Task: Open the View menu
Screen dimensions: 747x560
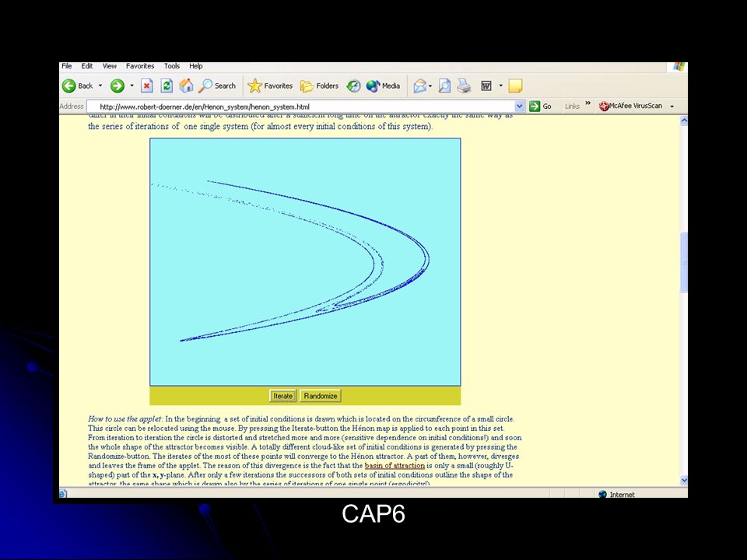Action: pyautogui.click(x=109, y=66)
